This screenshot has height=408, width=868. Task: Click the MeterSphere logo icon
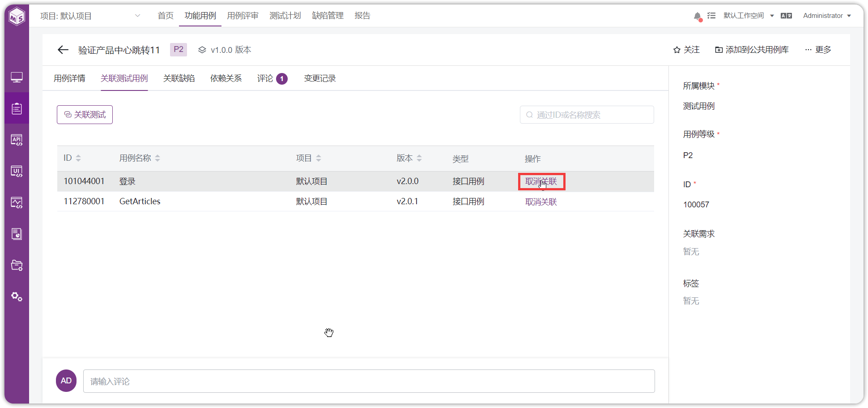click(x=17, y=17)
